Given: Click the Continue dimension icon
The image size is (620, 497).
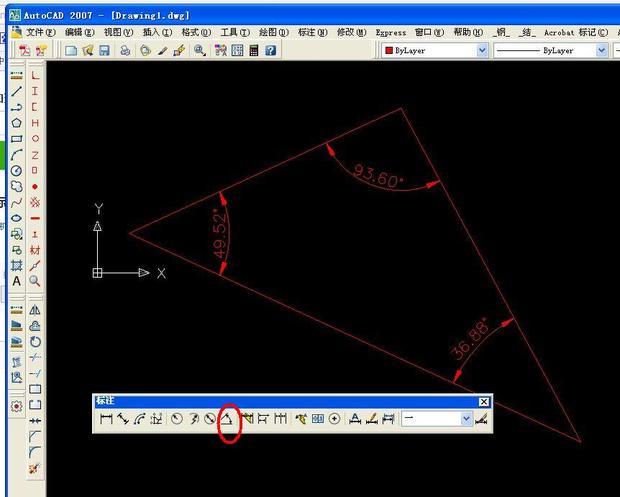Looking at the screenshot, I should point(280,419).
